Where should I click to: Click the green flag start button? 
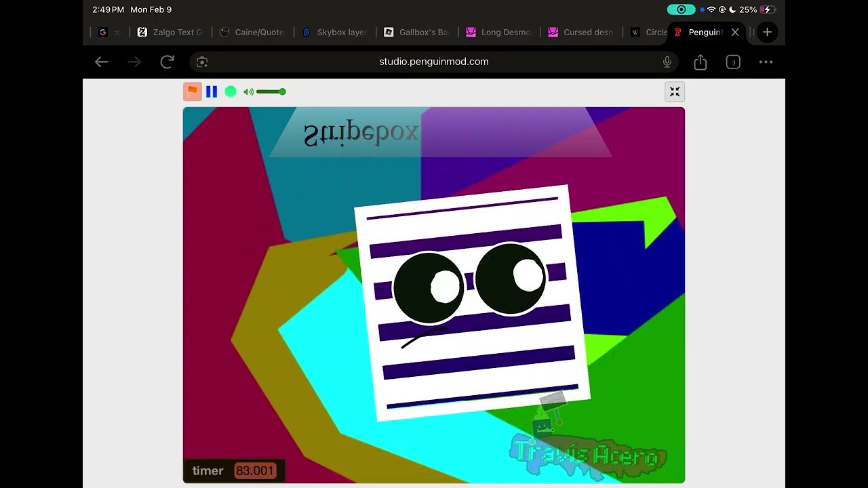tap(193, 91)
